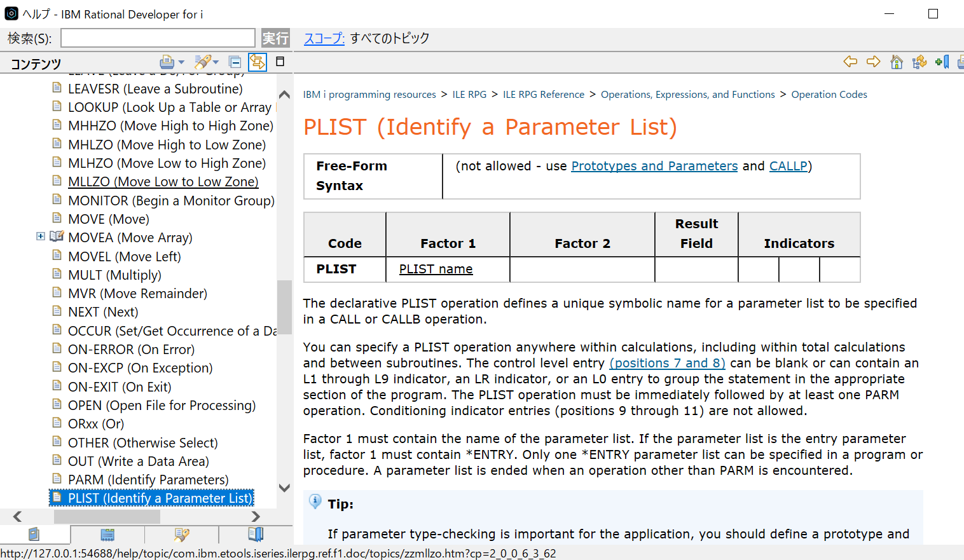Select MONITOR (Begin a Monitor Group)
The image size is (964, 560).
pos(171,200)
